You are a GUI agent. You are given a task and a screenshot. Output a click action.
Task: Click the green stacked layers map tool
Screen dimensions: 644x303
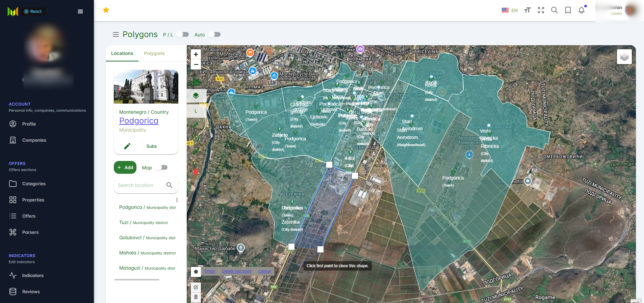[x=196, y=95]
